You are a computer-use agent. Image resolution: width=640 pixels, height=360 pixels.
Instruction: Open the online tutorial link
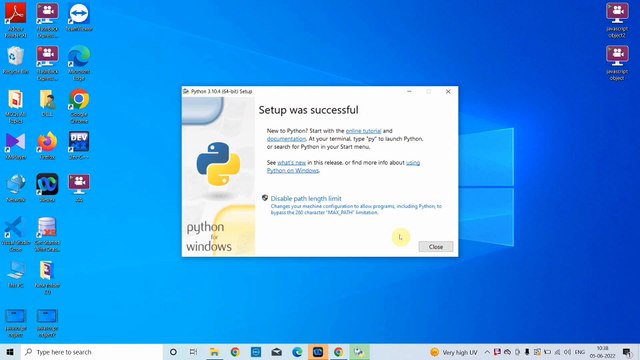point(363,131)
